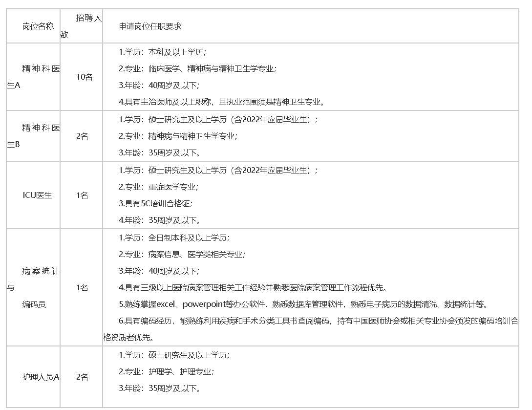Click the line 2.专业：护理学、护理专业
Viewport: 532px width, 410px height.
point(166,372)
